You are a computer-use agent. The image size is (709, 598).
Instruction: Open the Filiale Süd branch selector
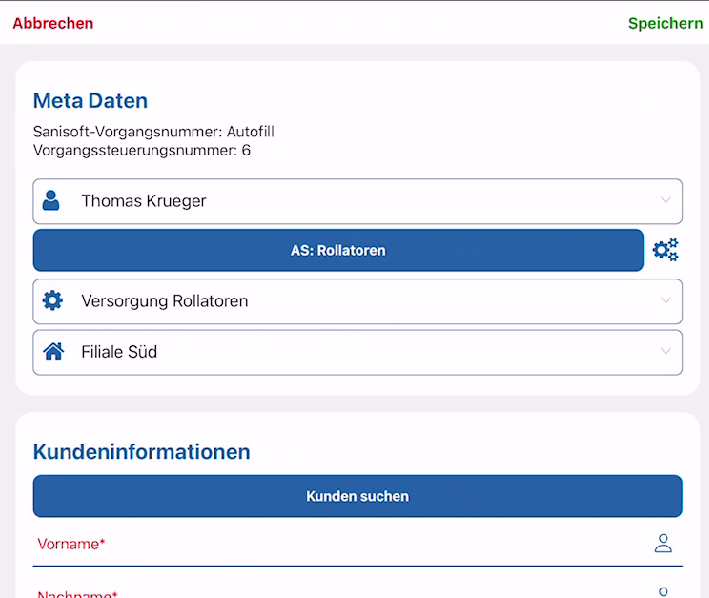(x=358, y=353)
